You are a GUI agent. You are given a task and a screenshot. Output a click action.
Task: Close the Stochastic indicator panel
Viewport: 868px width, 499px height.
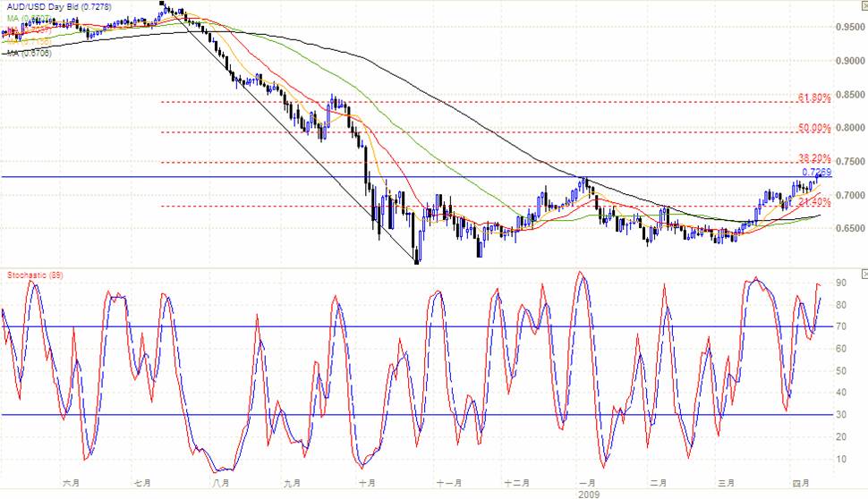pyautogui.click(x=865, y=274)
